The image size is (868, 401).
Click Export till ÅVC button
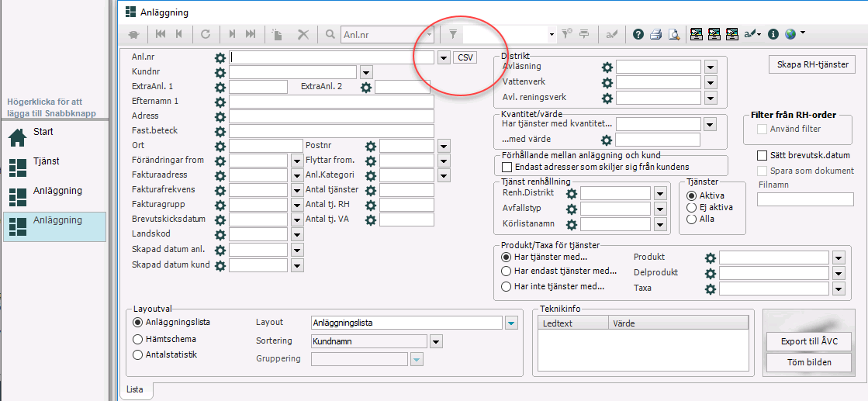pos(809,342)
